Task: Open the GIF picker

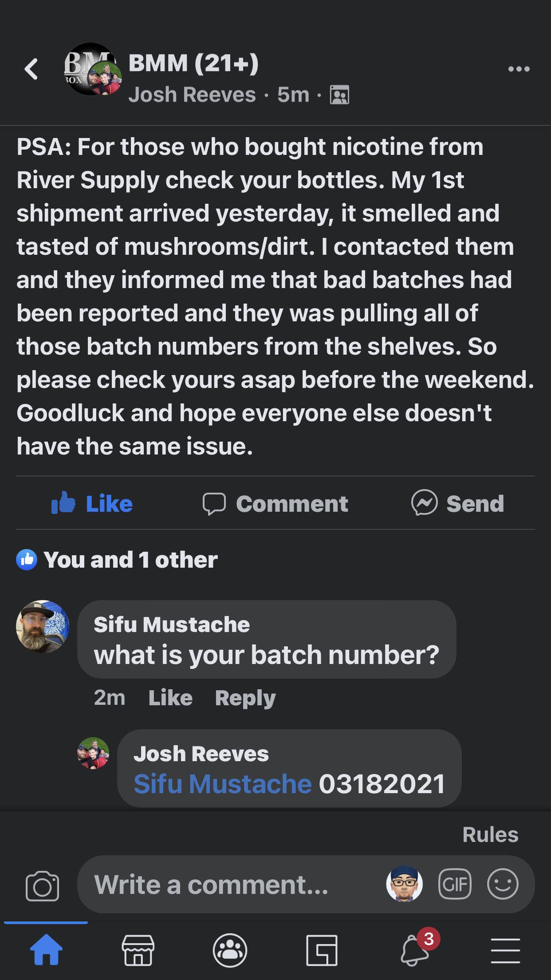Action: (455, 884)
